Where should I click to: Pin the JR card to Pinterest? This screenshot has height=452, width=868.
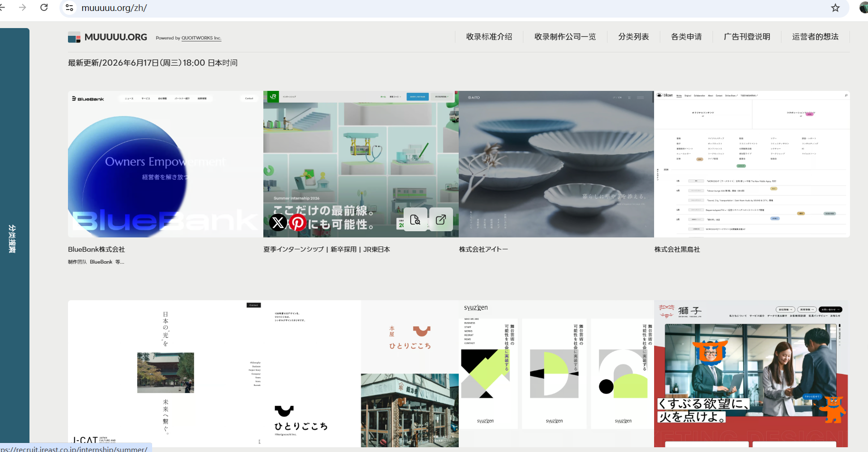coord(298,222)
